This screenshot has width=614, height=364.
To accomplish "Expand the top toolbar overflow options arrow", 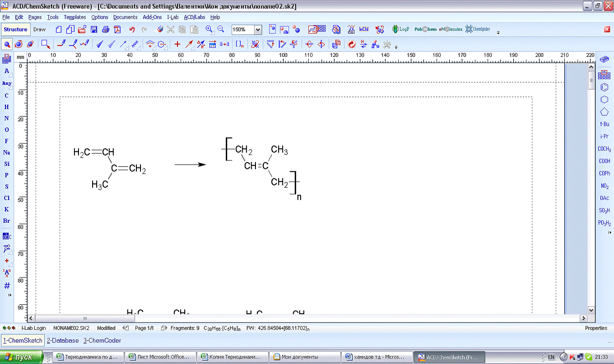I will click(498, 32).
